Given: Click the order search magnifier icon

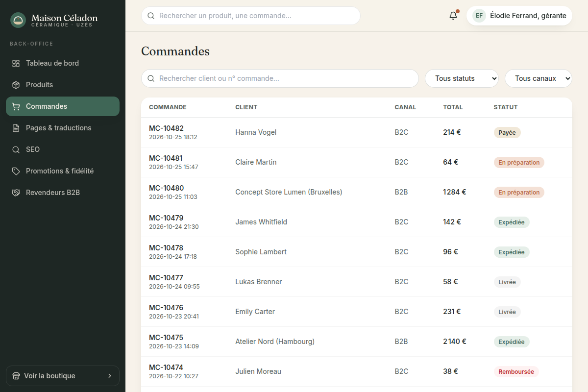Looking at the screenshot, I should pyautogui.click(x=151, y=78).
